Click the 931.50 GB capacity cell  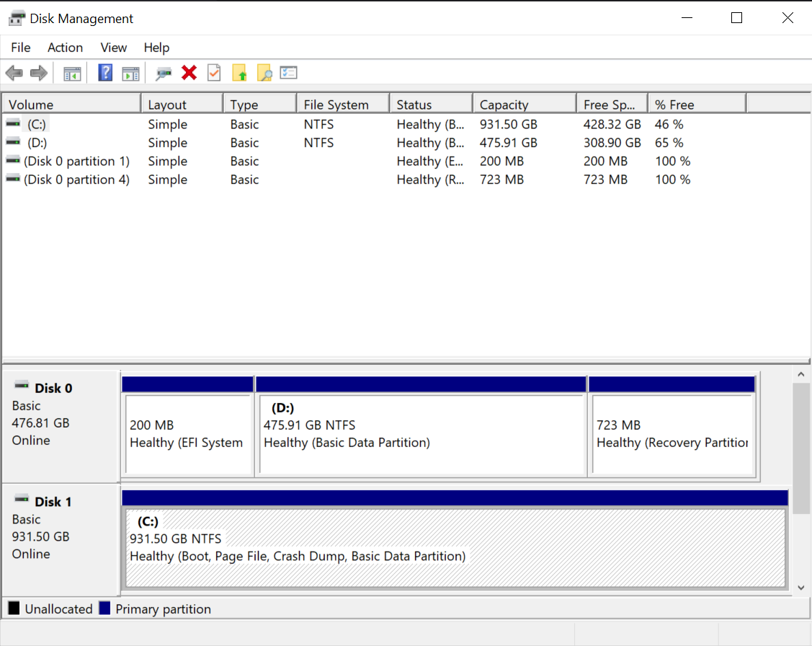tap(509, 124)
